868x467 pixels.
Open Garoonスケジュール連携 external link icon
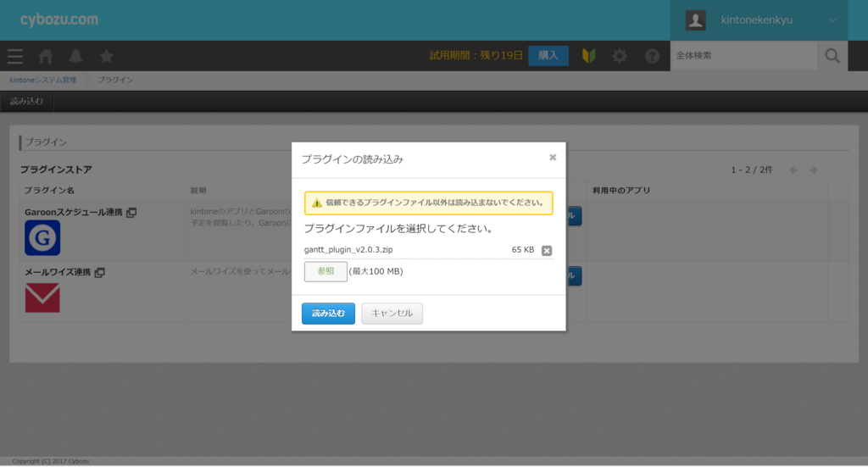point(131,213)
